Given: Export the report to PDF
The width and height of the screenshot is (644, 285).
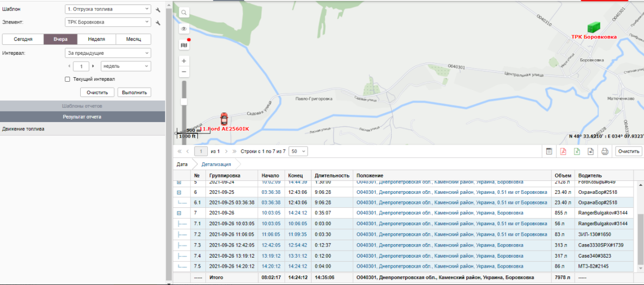Looking at the screenshot, I should pos(563,151).
